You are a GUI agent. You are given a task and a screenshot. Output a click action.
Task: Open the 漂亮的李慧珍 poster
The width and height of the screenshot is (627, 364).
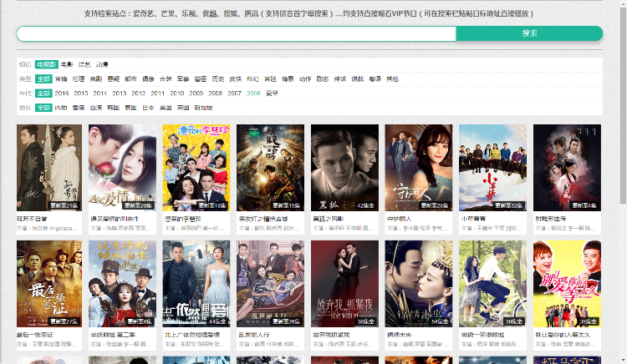(x=196, y=168)
